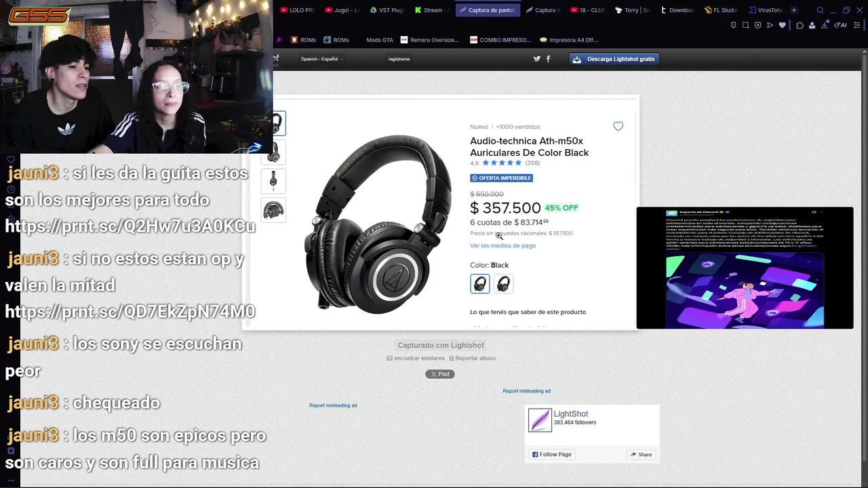The width and height of the screenshot is (868, 488).
Task: Select the second product thumbnail
Action: coord(273,152)
